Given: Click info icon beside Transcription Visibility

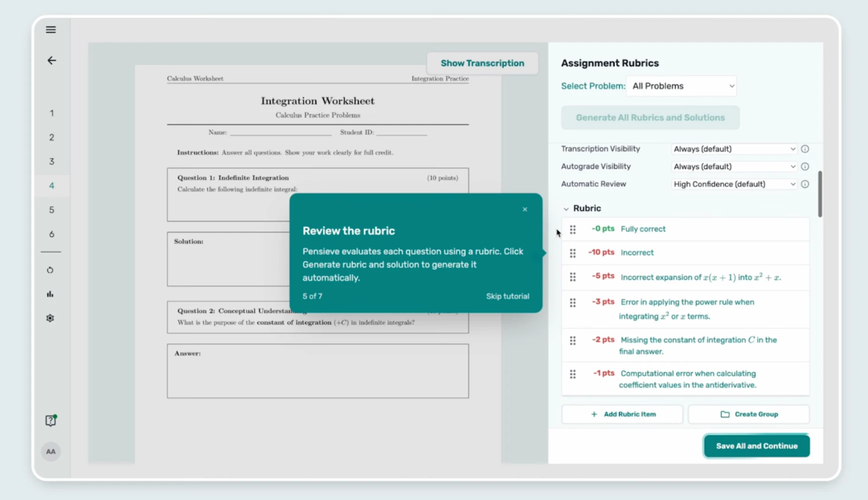Looking at the screenshot, I should pos(805,149).
